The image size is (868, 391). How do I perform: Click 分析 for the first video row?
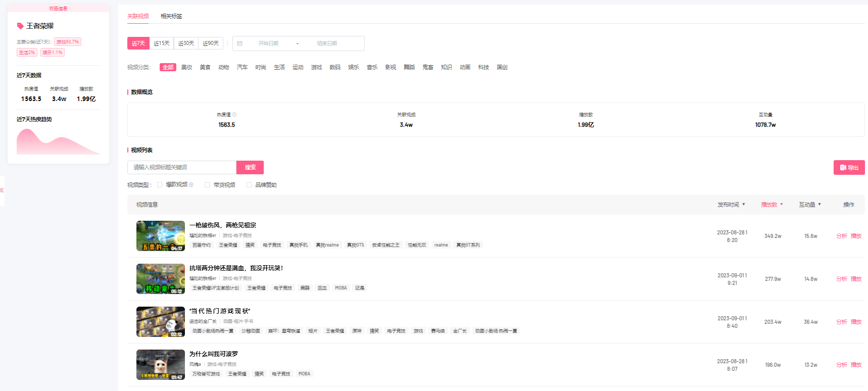pos(841,236)
